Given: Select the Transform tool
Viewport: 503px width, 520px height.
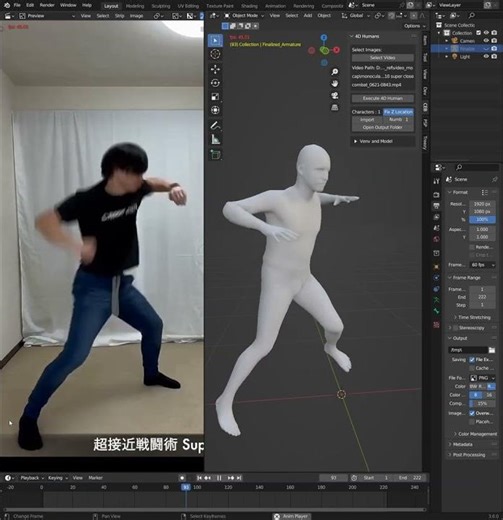Looking at the screenshot, I should pyautogui.click(x=215, y=110).
